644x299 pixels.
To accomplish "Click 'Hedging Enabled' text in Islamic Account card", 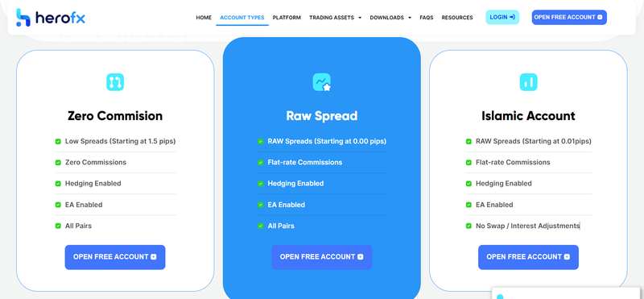I will [504, 184].
